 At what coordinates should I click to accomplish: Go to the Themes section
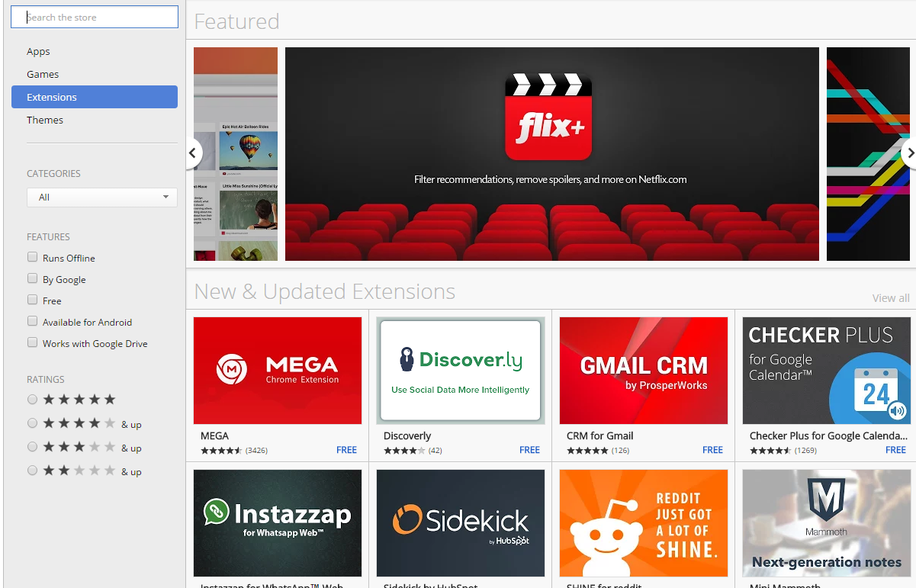(45, 120)
